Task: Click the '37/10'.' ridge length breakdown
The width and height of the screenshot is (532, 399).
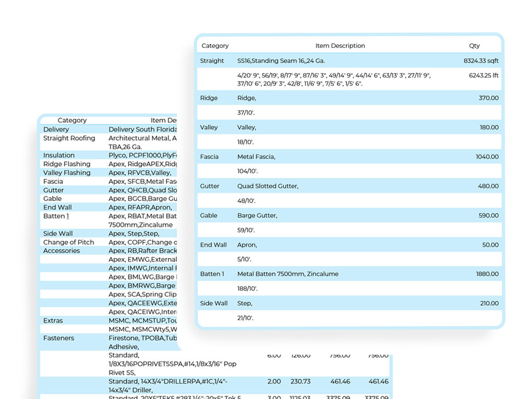Action: click(246, 113)
